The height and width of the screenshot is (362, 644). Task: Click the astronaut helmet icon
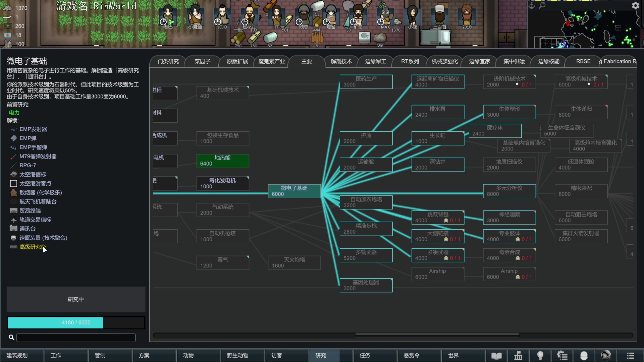pos(606,356)
